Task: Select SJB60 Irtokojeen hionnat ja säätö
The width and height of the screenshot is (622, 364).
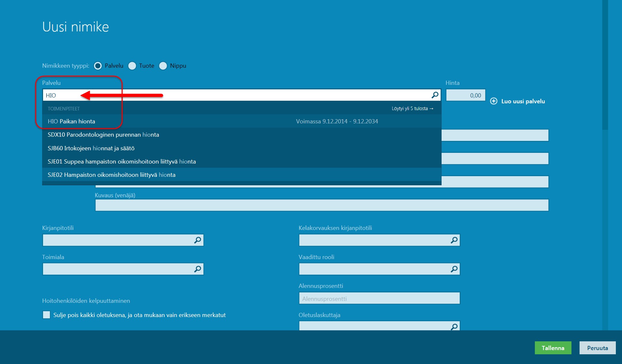Action: click(x=91, y=148)
